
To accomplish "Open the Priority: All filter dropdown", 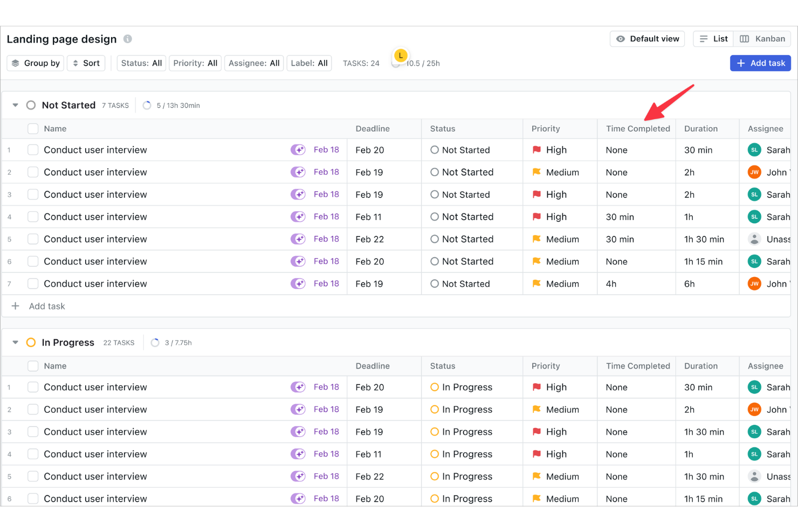I will point(195,63).
